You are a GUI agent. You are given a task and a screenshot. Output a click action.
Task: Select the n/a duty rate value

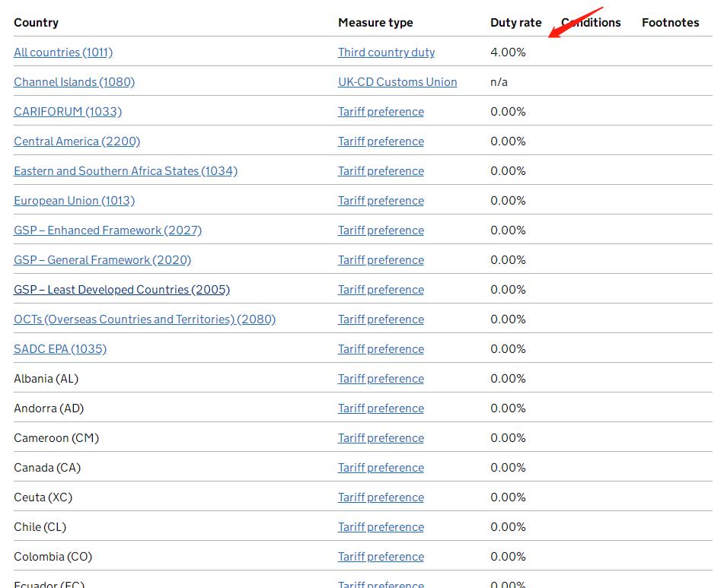499,82
